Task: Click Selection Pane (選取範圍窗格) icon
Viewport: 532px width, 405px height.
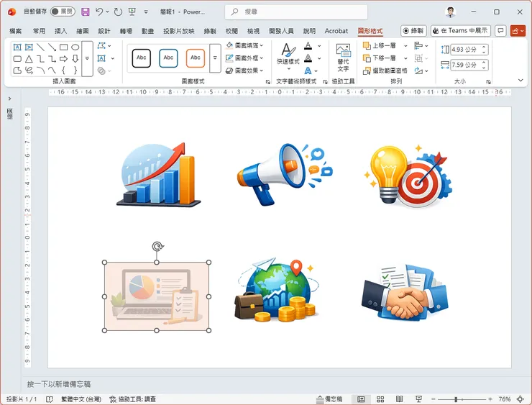Action: point(367,70)
